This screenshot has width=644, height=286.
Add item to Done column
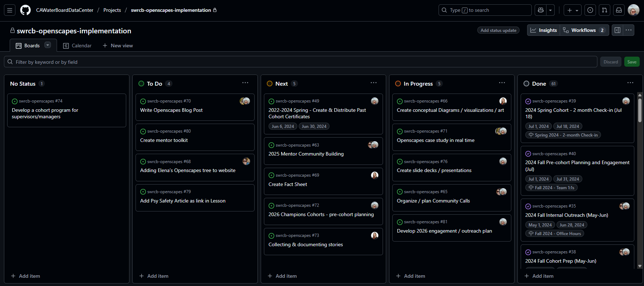[539, 276]
